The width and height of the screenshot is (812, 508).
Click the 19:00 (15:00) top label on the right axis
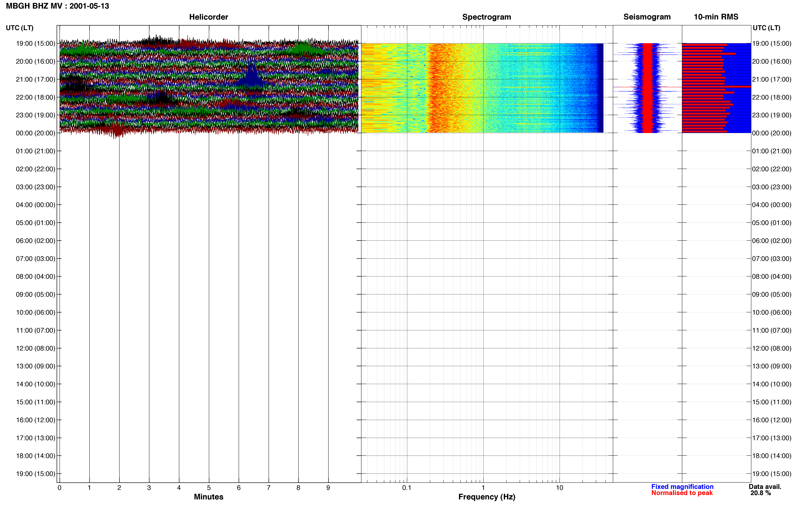tap(772, 43)
